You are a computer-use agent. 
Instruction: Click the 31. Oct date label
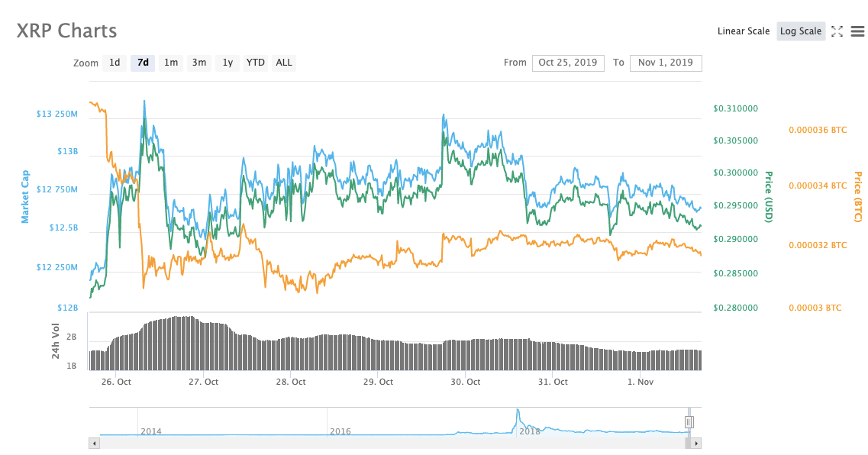coord(553,382)
